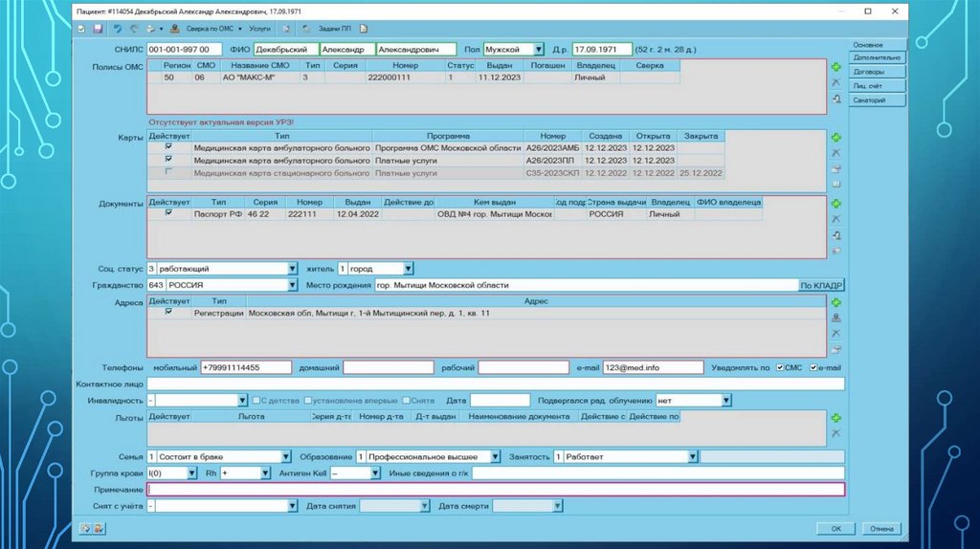Add a new OMS policy with green plus

pyautogui.click(x=835, y=68)
